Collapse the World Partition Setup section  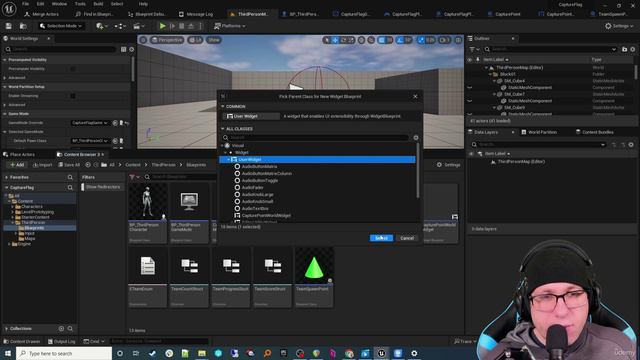coord(5,87)
